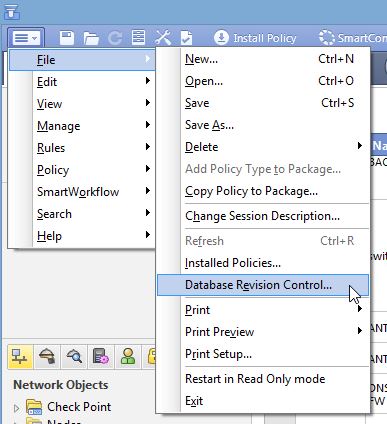Screen dimensions: 387x424
Task: Expand the Print submenu
Action: (263, 310)
